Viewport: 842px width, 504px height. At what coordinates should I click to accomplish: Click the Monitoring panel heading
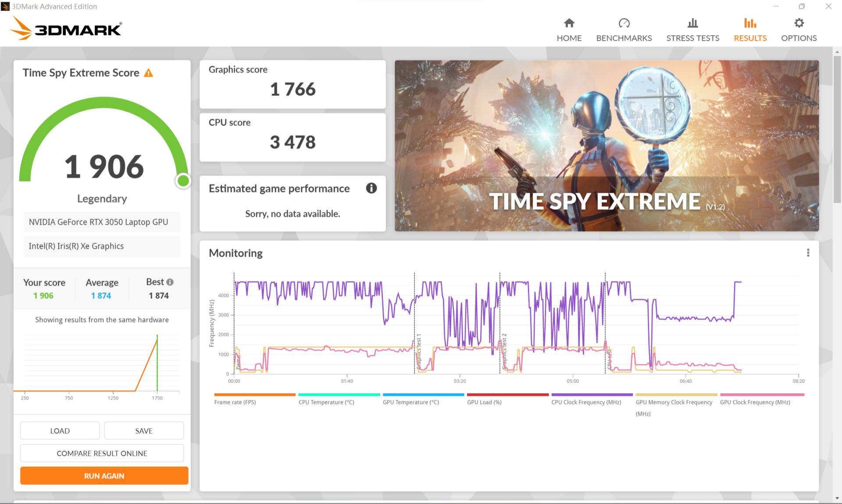(x=235, y=253)
